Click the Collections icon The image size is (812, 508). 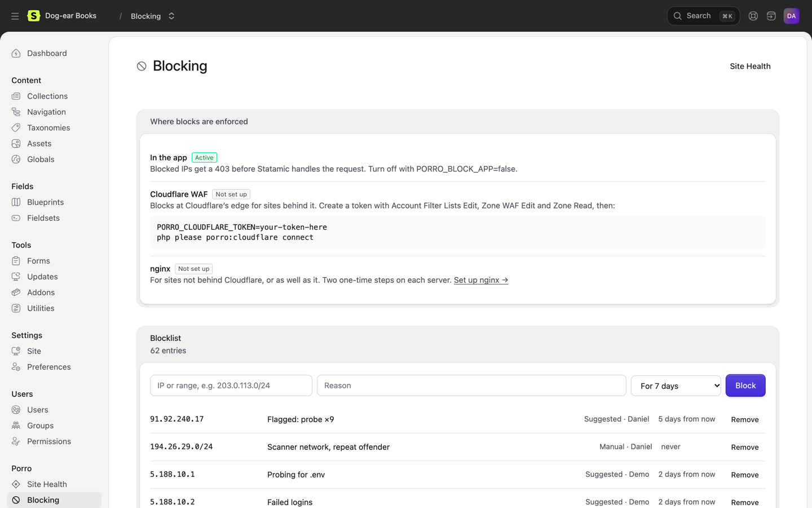point(16,97)
